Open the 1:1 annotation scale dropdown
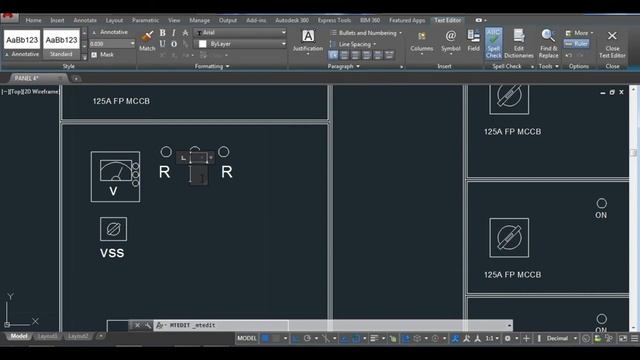640x360 pixels. coord(491,338)
